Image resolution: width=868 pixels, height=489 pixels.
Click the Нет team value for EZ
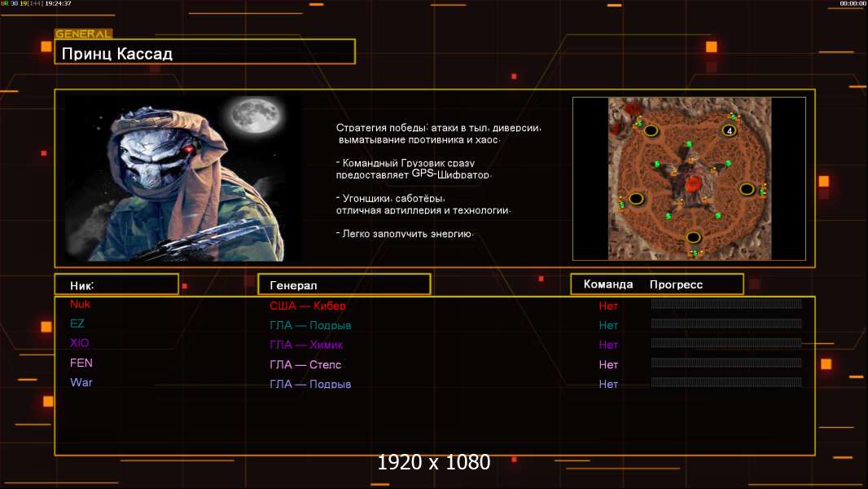(608, 326)
